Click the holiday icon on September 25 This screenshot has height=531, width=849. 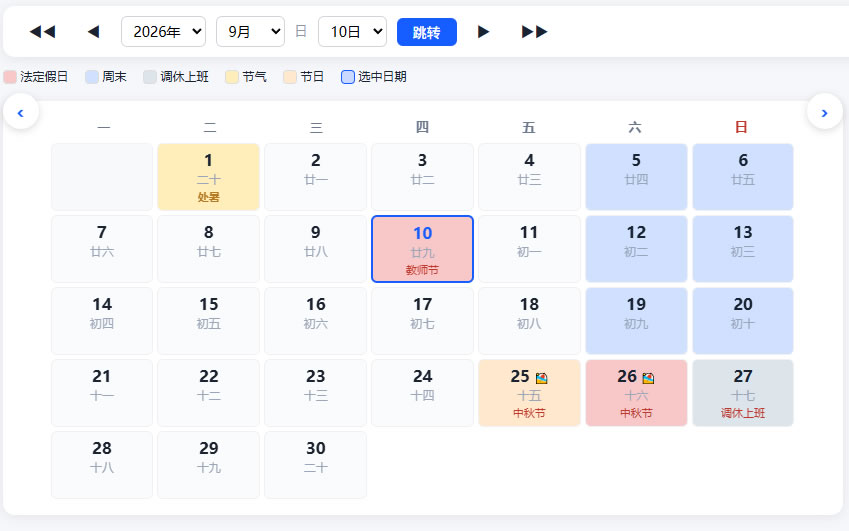click(541, 378)
